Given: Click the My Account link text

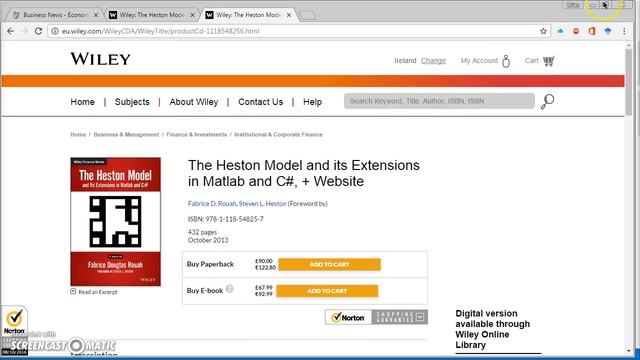Looking at the screenshot, I should (x=479, y=61).
